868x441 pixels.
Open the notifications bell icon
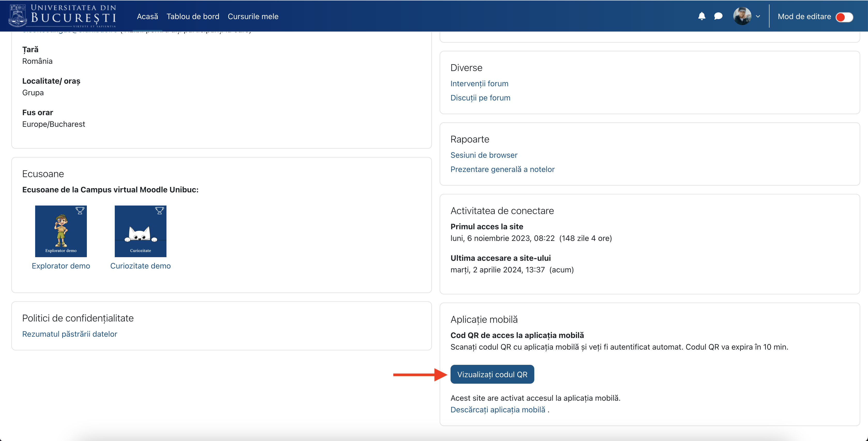tap(702, 16)
